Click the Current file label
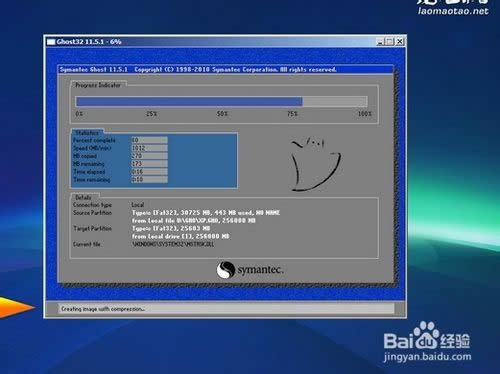500x374 pixels. 87,244
